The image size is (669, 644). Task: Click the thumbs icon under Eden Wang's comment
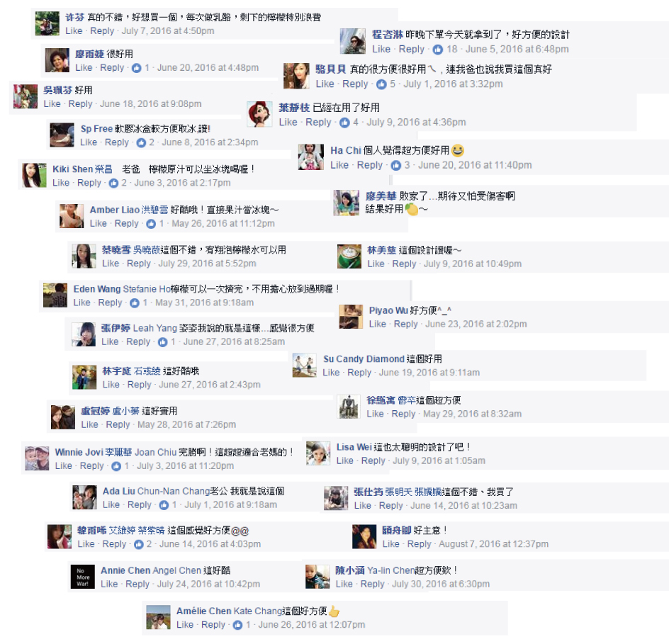pos(135,303)
